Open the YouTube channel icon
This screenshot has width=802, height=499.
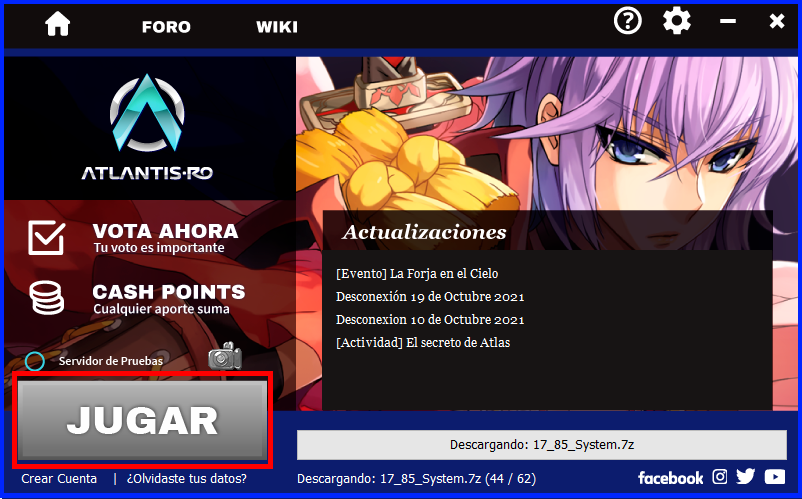click(x=775, y=477)
